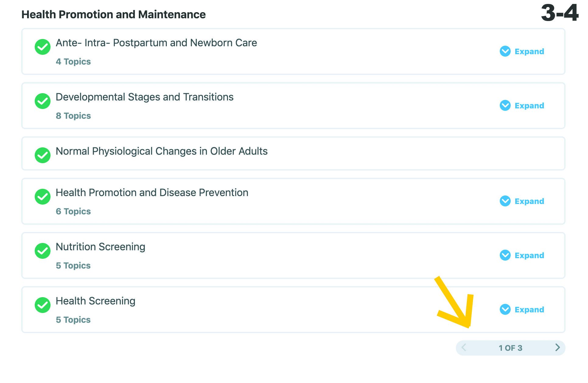Click green checkmark beside Normal Physiological Changes
The height and width of the screenshot is (383, 588).
click(42, 155)
